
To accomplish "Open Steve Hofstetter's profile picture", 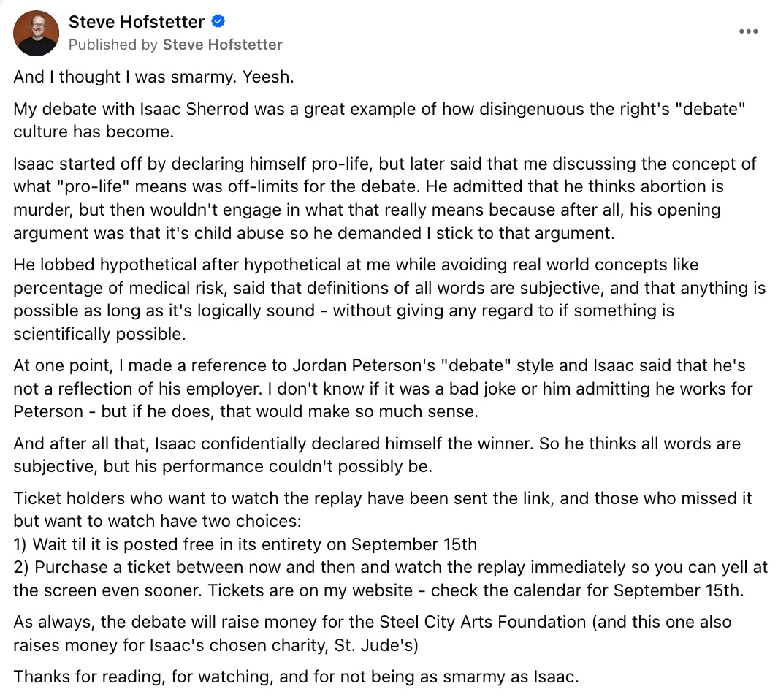I will [36, 33].
